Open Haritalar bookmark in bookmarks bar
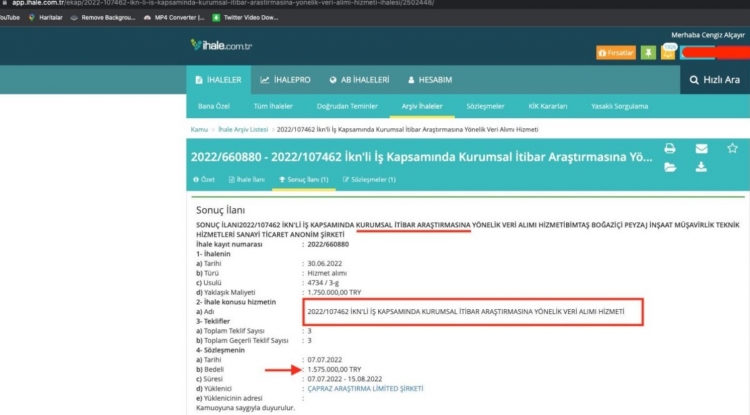The image size is (750, 415). point(43,19)
